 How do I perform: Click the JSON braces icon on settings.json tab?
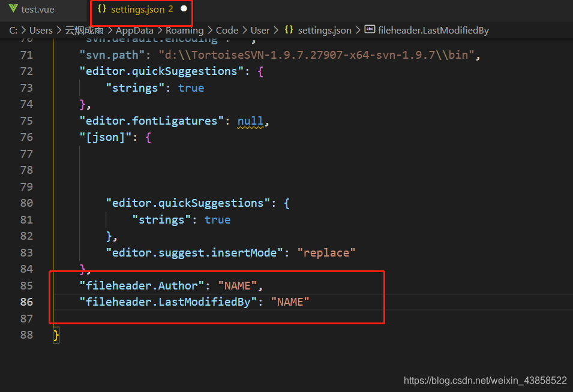(102, 10)
